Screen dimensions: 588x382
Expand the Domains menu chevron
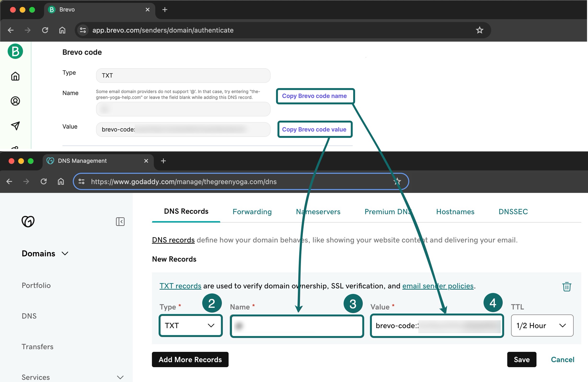(65, 253)
